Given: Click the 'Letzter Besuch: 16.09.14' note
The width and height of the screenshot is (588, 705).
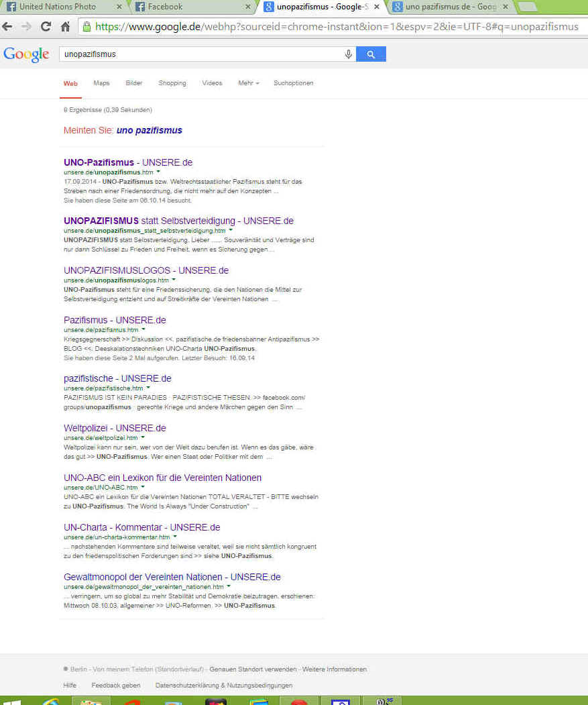Looking at the screenshot, I should [219, 358].
